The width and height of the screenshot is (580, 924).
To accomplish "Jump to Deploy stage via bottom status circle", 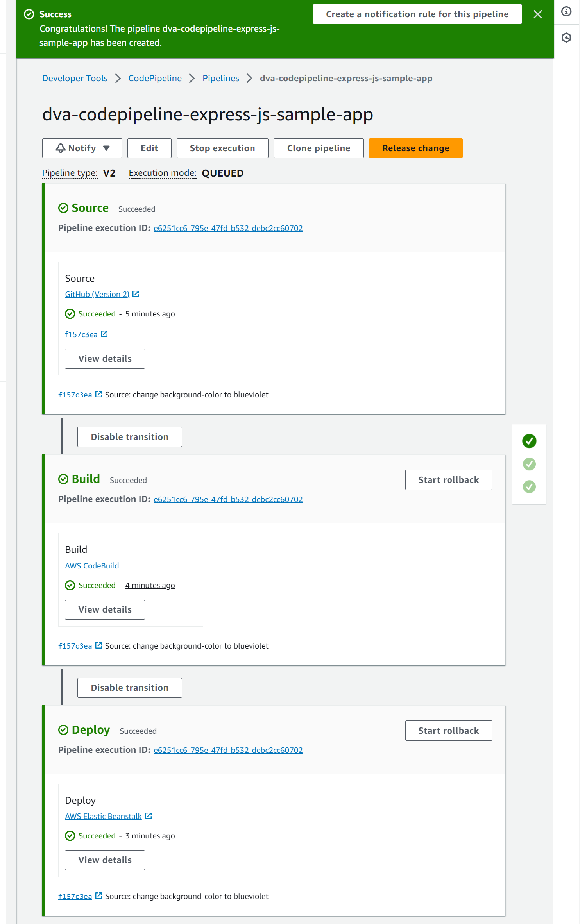I will click(529, 487).
